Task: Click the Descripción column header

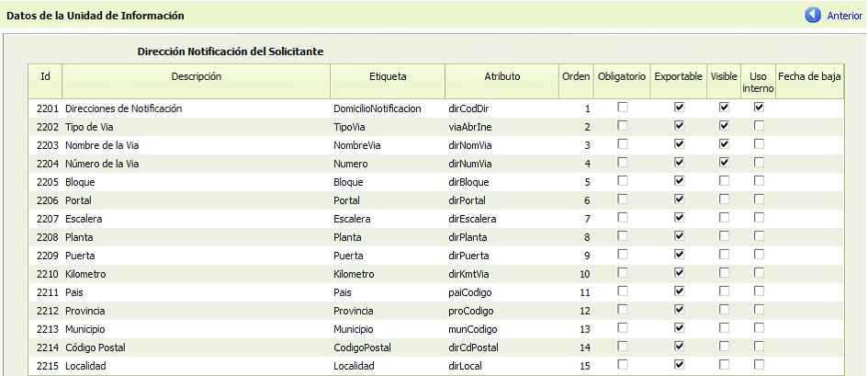Action: tap(197, 77)
